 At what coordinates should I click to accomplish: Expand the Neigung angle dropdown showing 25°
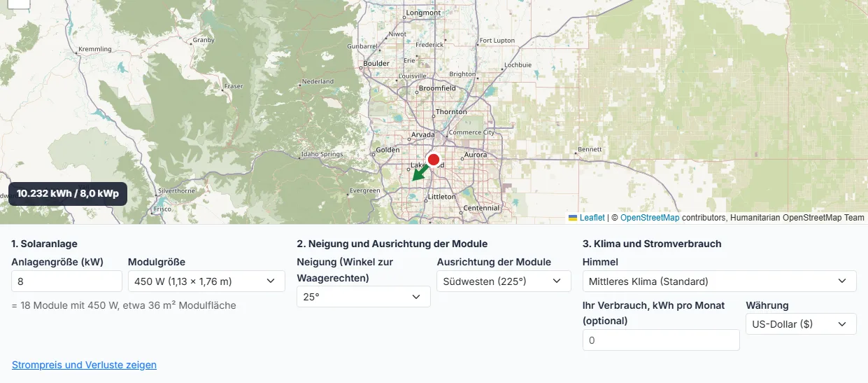[364, 297]
